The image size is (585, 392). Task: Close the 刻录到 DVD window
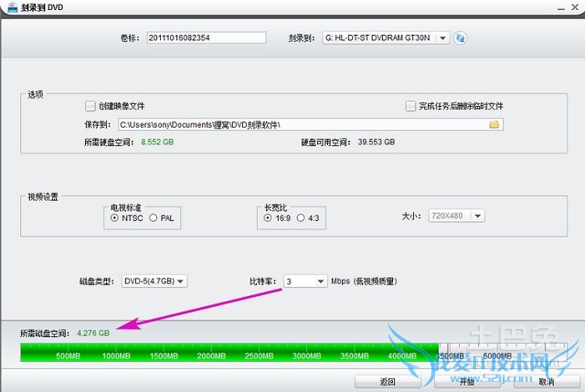[x=576, y=7]
